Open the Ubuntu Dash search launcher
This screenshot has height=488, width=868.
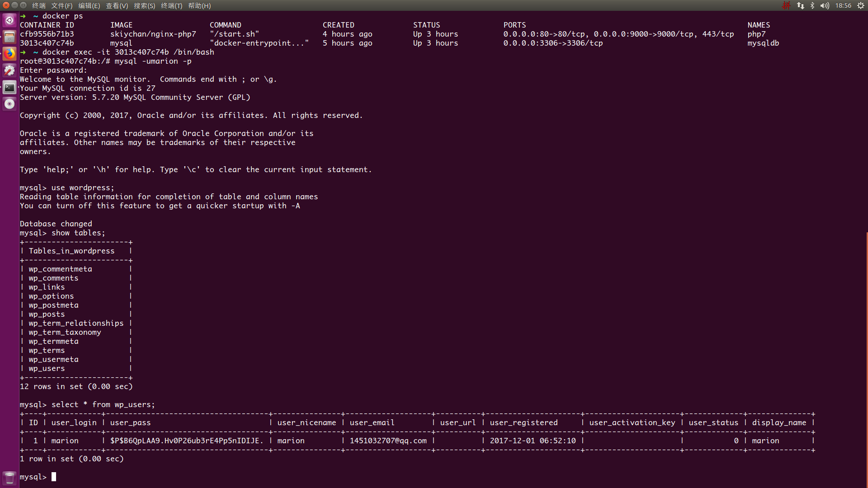pyautogui.click(x=9, y=20)
